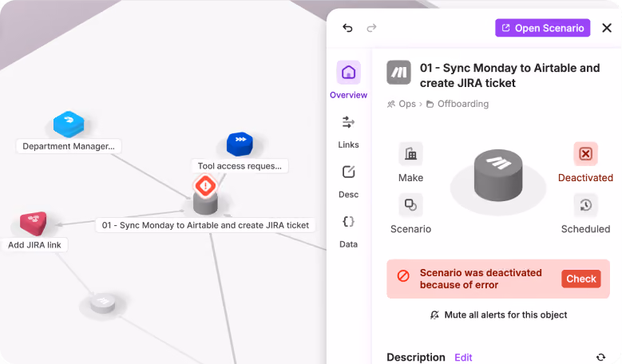Select the Department Manager node icon

[69, 125]
